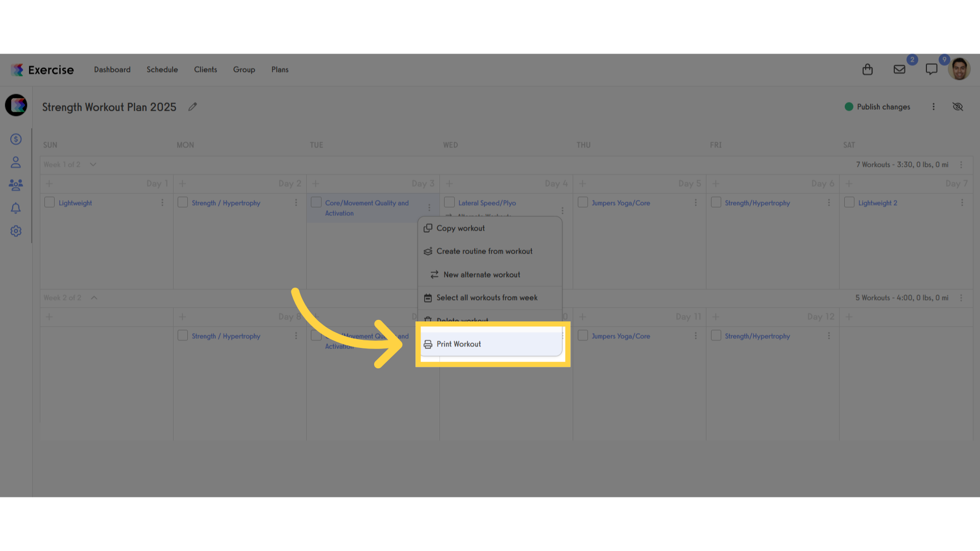Add a workout to Day 1
The height and width of the screenshot is (551, 980).
coord(50,184)
